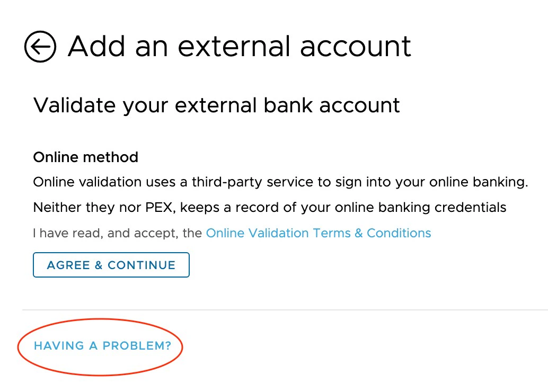Click the terms acceptance statement text
Screen dimensions: 548x392
(x=117, y=233)
